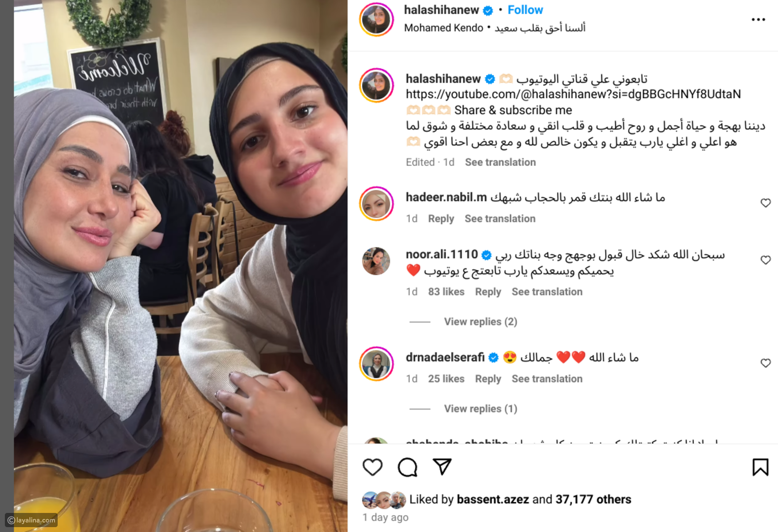
Task: Like hadeer.nabil.m's comment
Action: coord(766,203)
